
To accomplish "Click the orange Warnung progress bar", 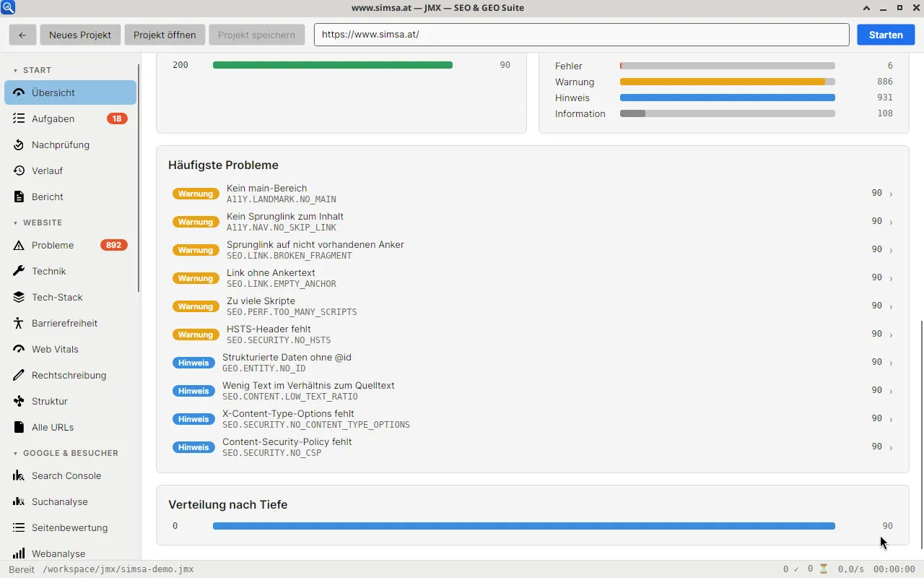I will (723, 82).
